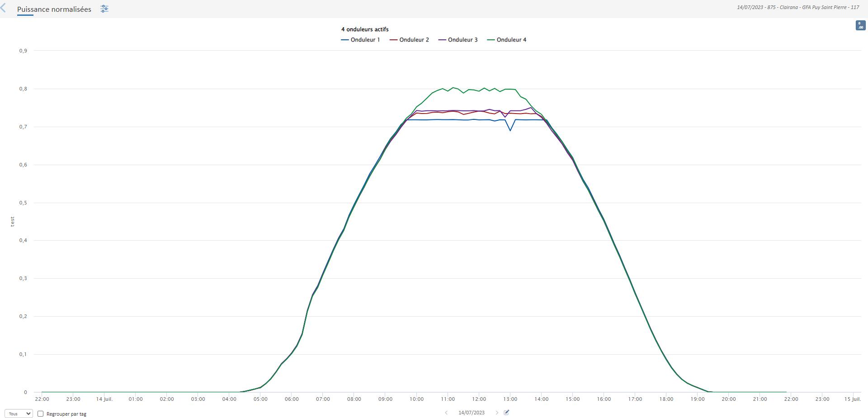Toggle Onduleur 4 series in legend
This screenshot has width=868, height=418.
[x=507, y=40]
